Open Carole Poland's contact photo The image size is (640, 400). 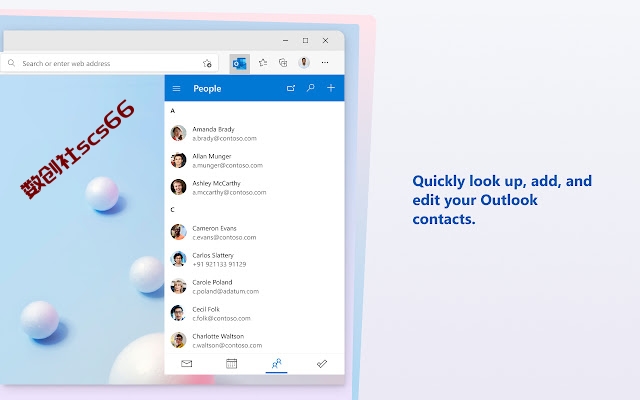coord(178,286)
